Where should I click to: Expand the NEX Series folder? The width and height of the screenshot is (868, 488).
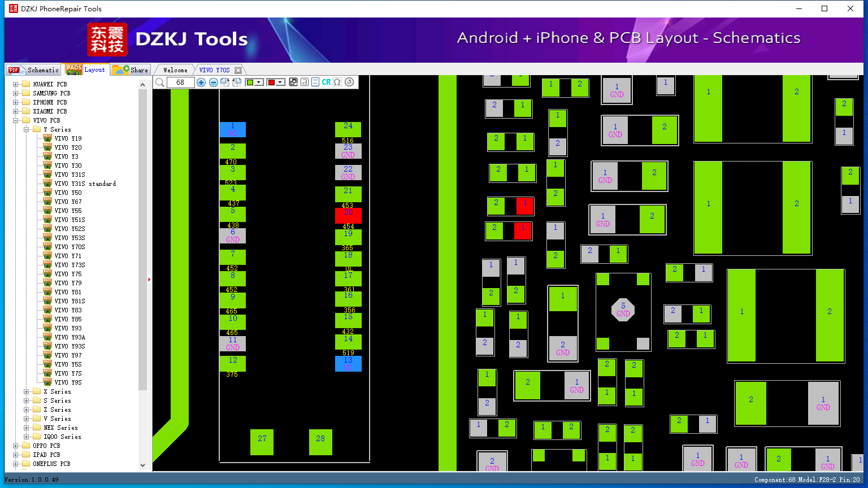pyautogui.click(x=27, y=428)
